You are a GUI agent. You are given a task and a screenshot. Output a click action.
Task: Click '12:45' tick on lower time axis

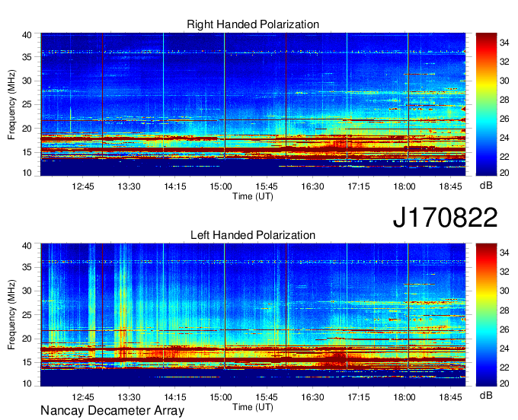(83, 397)
